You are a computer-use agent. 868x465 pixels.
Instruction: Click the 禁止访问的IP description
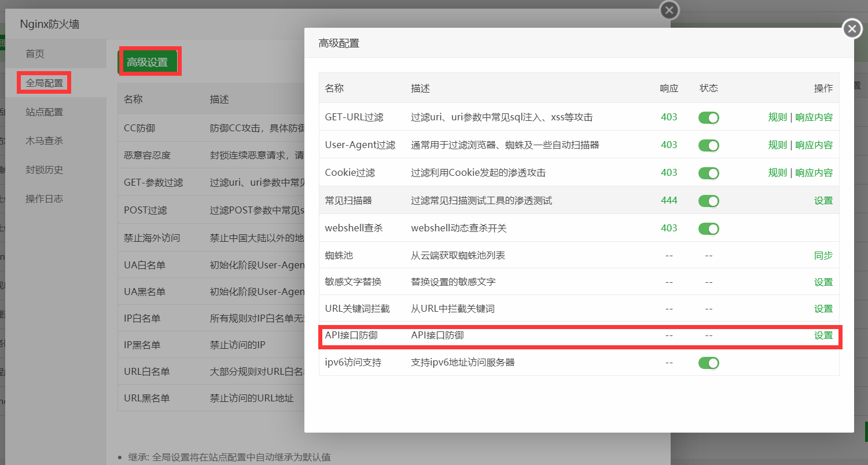tap(238, 345)
